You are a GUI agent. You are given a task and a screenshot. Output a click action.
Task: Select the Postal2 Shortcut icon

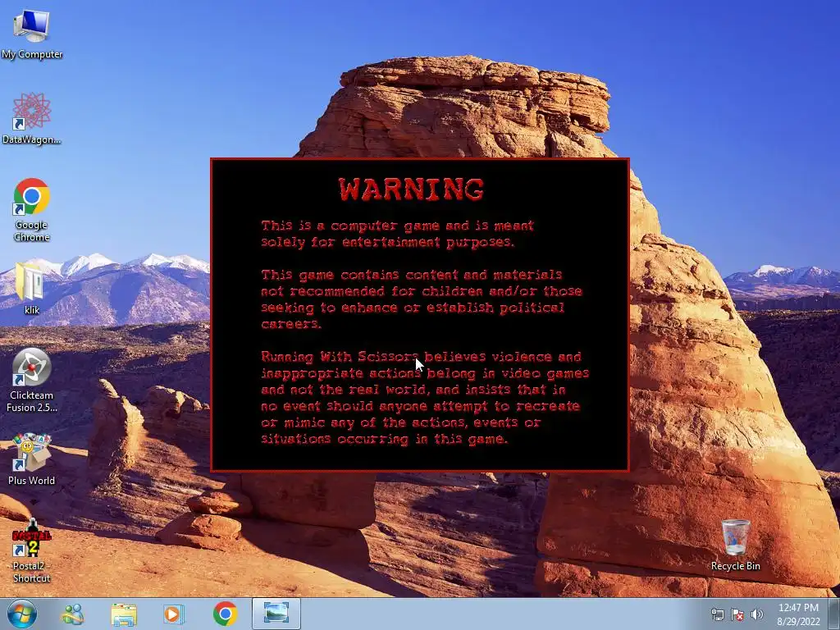32,550
